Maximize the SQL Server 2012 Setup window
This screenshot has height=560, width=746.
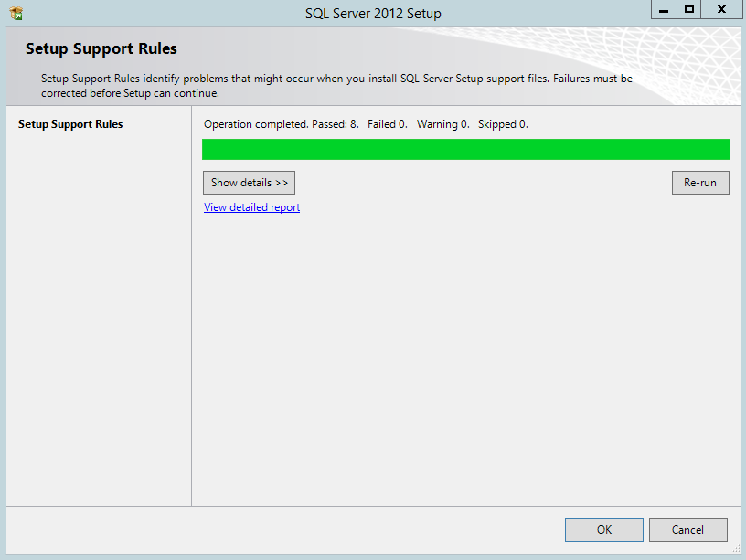pos(689,9)
